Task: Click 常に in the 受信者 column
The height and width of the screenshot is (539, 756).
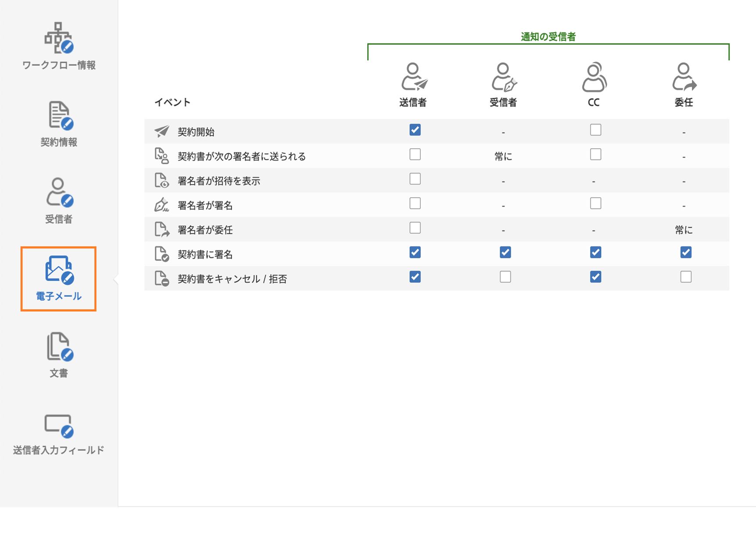Action: point(503,156)
